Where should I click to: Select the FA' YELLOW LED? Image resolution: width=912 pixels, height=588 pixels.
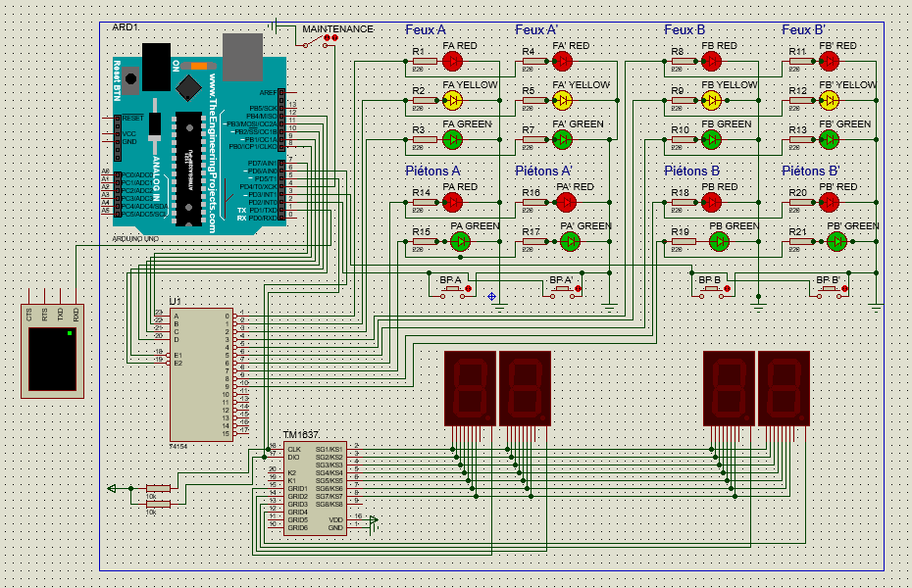click(562, 101)
